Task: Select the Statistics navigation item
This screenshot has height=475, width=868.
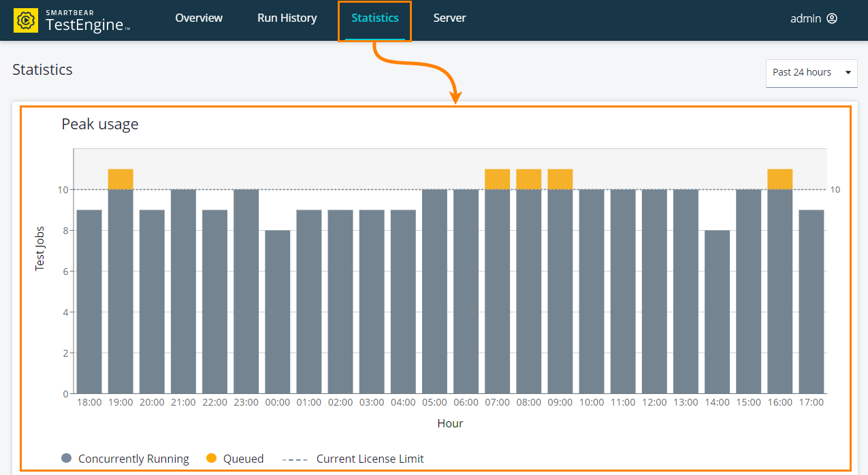Action: click(x=374, y=18)
